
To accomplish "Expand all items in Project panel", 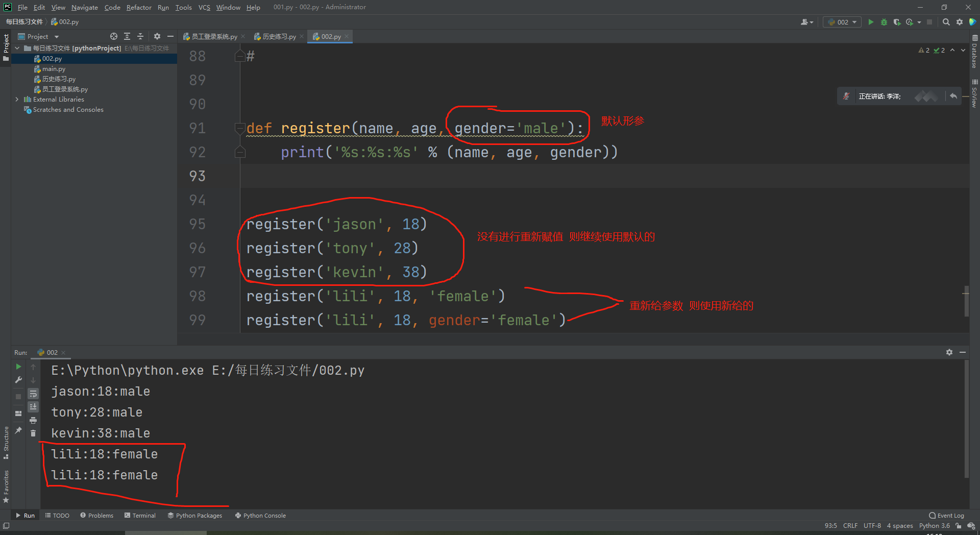I will [127, 36].
